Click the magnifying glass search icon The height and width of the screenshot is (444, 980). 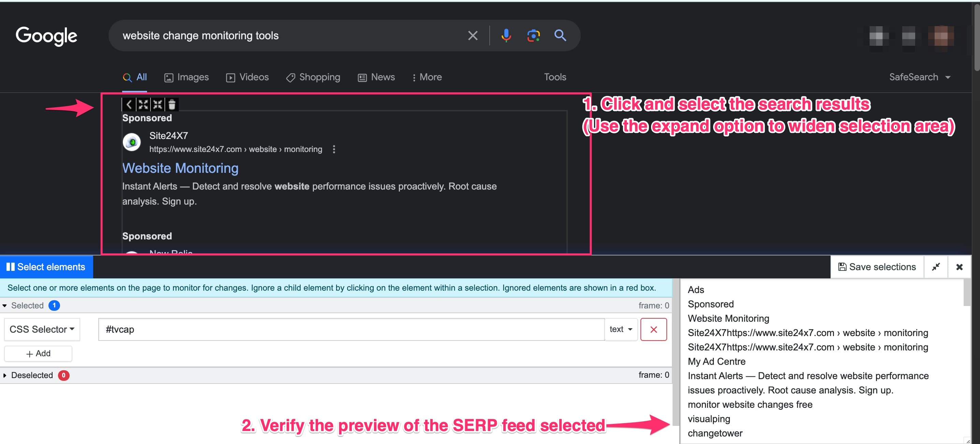[x=560, y=36]
